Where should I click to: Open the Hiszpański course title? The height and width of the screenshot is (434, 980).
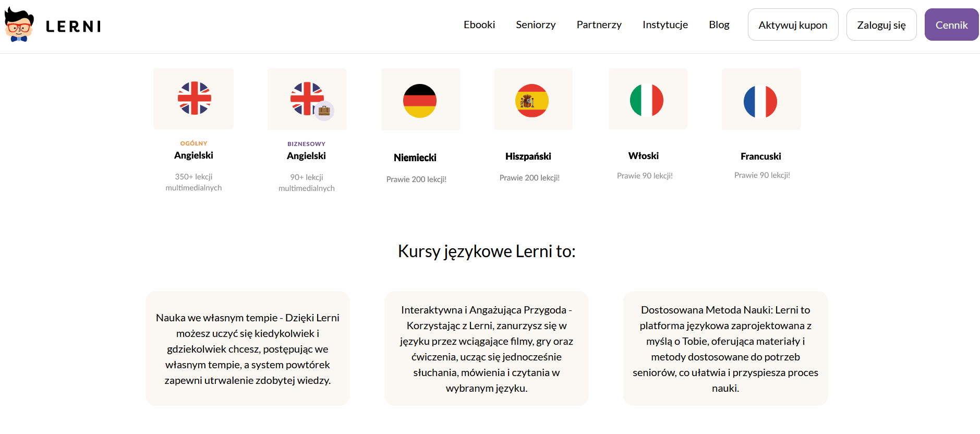pyautogui.click(x=528, y=156)
